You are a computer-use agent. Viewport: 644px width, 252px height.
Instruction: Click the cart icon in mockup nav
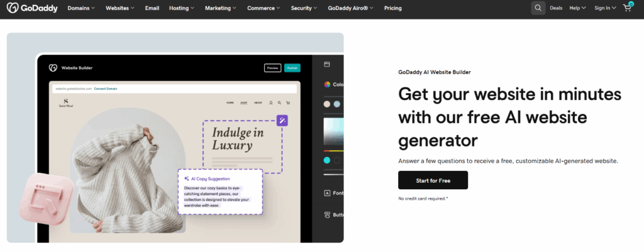pos(288,103)
